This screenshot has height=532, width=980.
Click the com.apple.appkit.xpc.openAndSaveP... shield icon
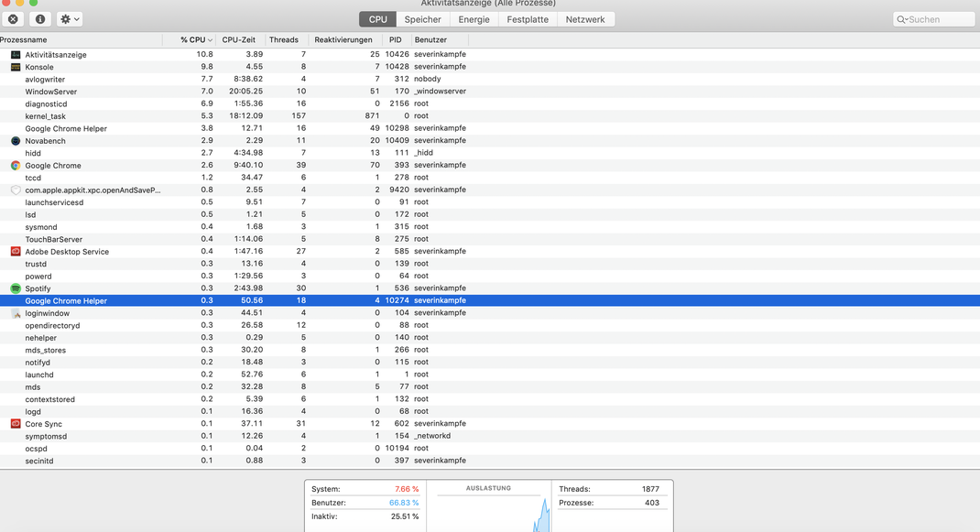pyautogui.click(x=16, y=190)
